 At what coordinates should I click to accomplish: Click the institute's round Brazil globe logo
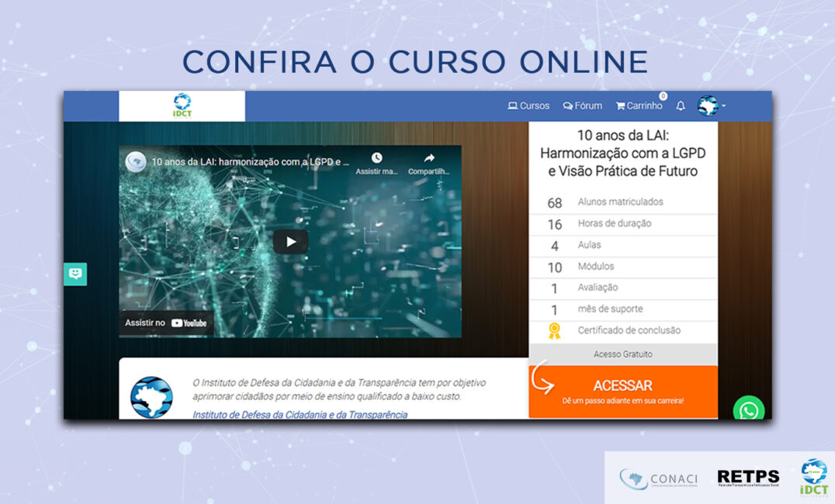click(151, 397)
